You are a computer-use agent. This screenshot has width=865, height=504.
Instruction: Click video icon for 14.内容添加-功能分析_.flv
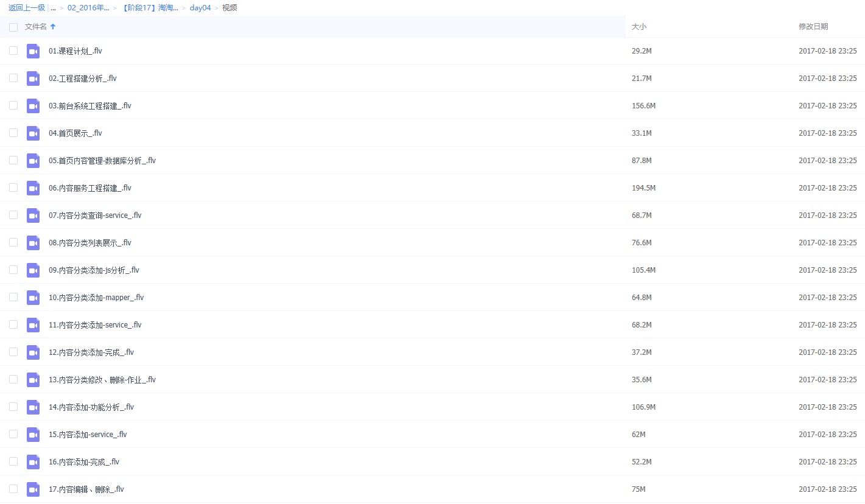tap(33, 407)
